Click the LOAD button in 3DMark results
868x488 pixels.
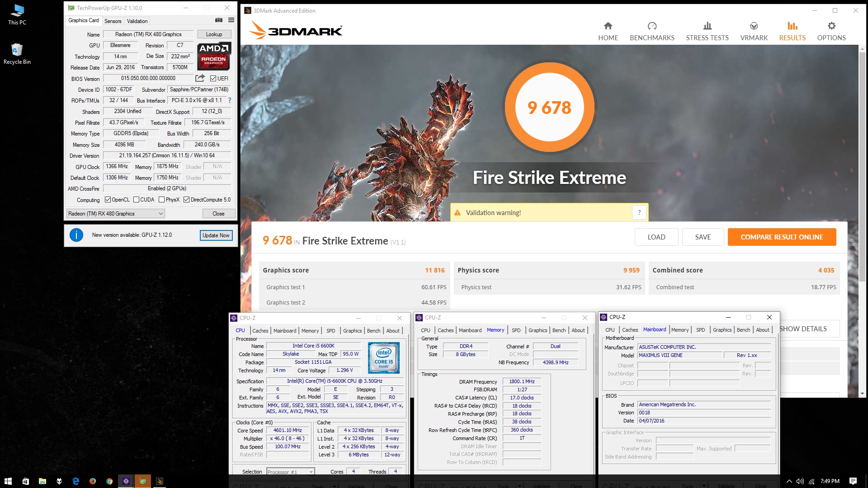coord(656,237)
